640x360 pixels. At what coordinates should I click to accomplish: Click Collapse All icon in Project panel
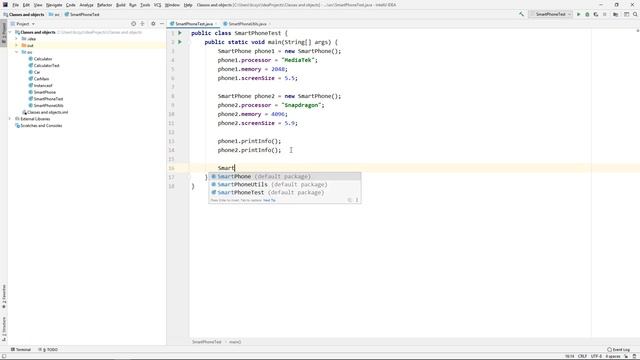pos(142,24)
